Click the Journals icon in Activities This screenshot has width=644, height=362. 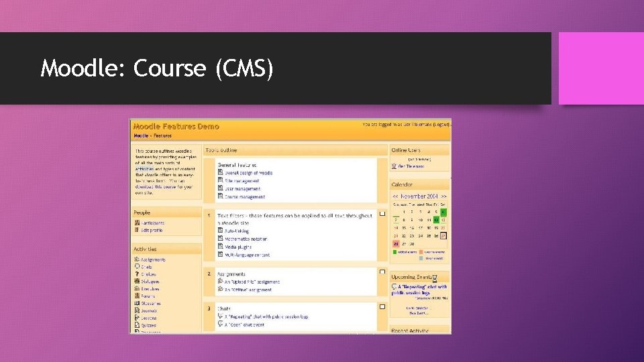pos(137,310)
